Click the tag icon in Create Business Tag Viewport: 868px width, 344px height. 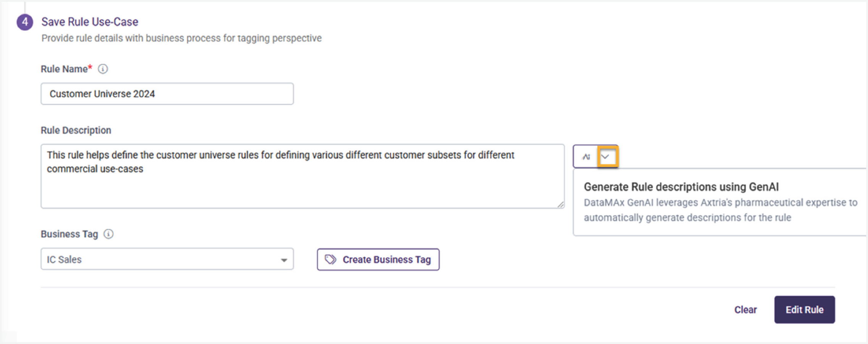(x=330, y=259)
